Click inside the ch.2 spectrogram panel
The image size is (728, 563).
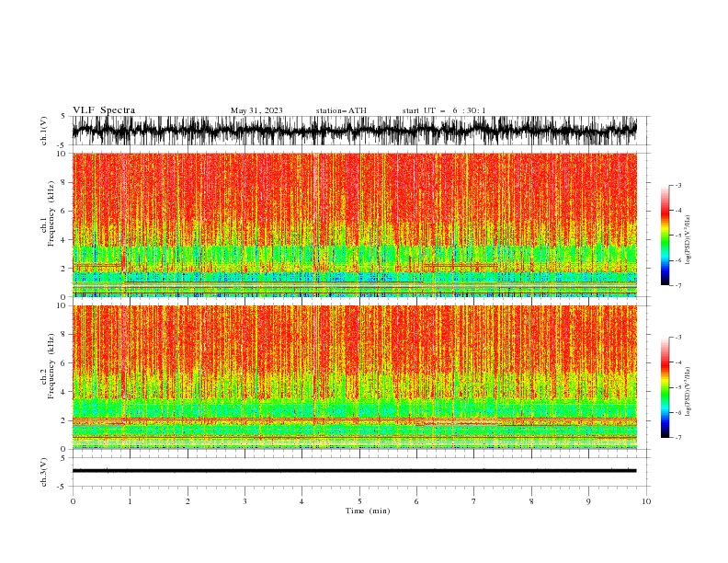[x=355, y=377]
